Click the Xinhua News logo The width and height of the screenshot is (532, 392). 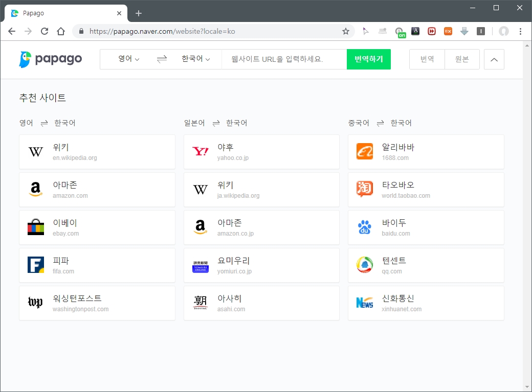[365, 303]
